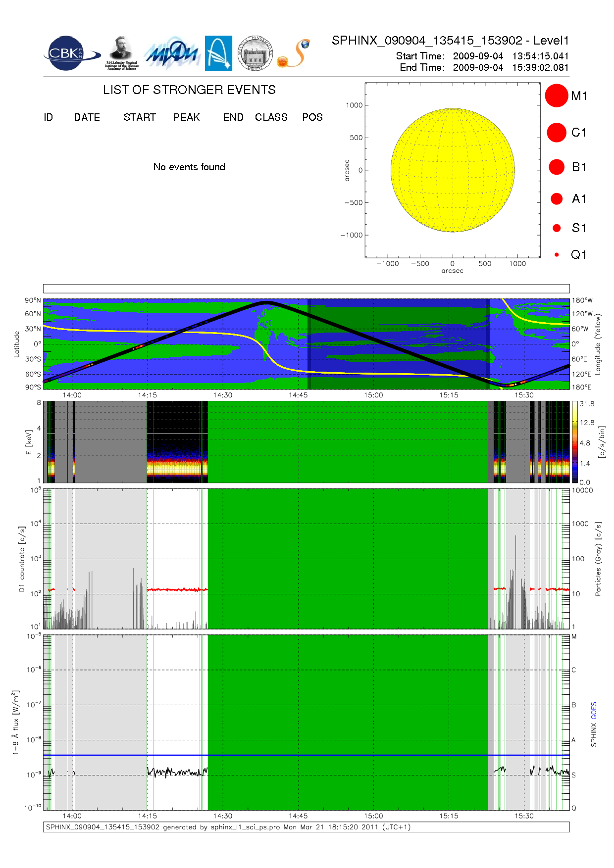Click the yellow solar disk center
Viewport: 614px width, 868px height.
click(x=453, y=170)
